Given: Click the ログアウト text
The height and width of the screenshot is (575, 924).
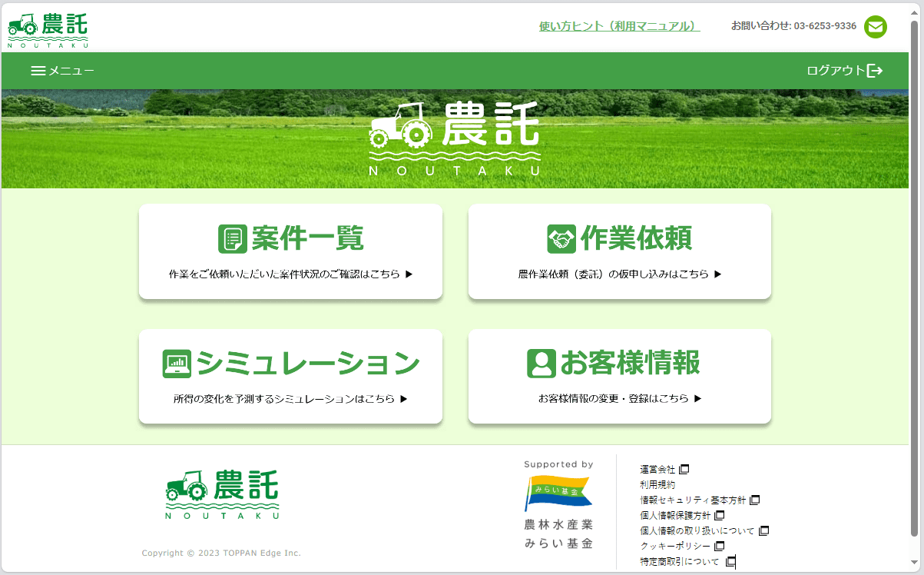Looking at the screenshot, I should click(836, 71).
